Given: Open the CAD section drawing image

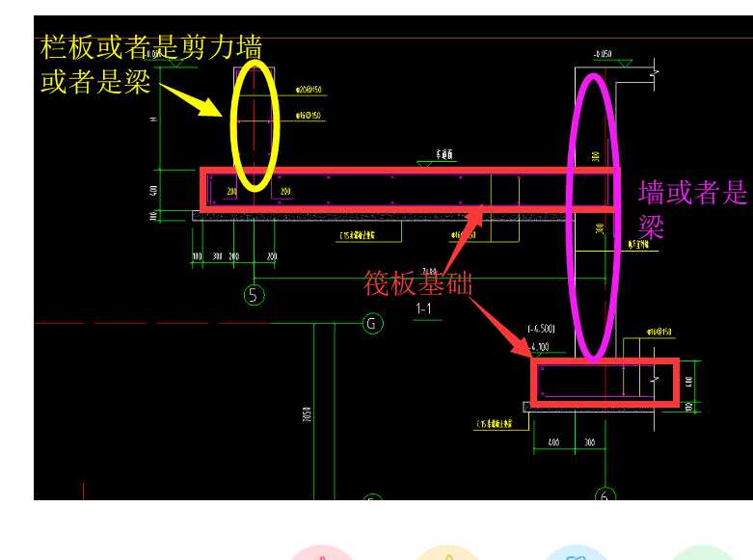Looking at the screenshot, I should click(393, 258).
